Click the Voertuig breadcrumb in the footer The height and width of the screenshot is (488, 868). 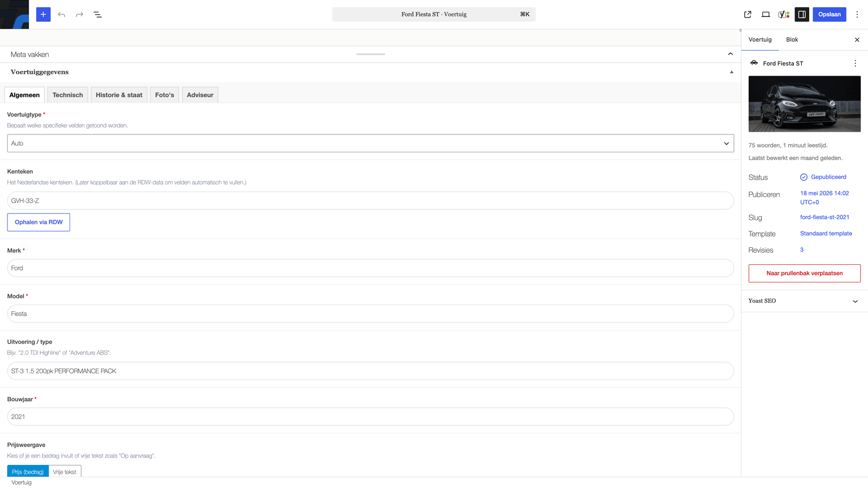[21, 483]
